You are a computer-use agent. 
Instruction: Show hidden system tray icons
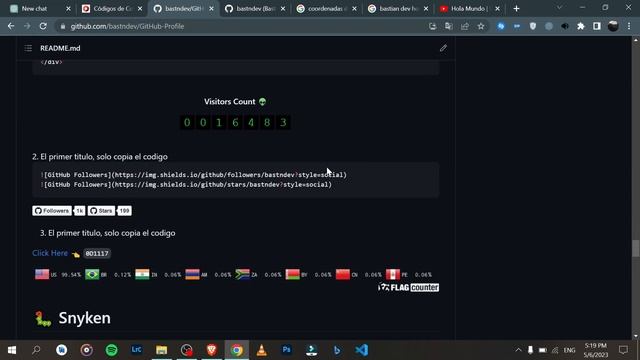pos(518,350)
